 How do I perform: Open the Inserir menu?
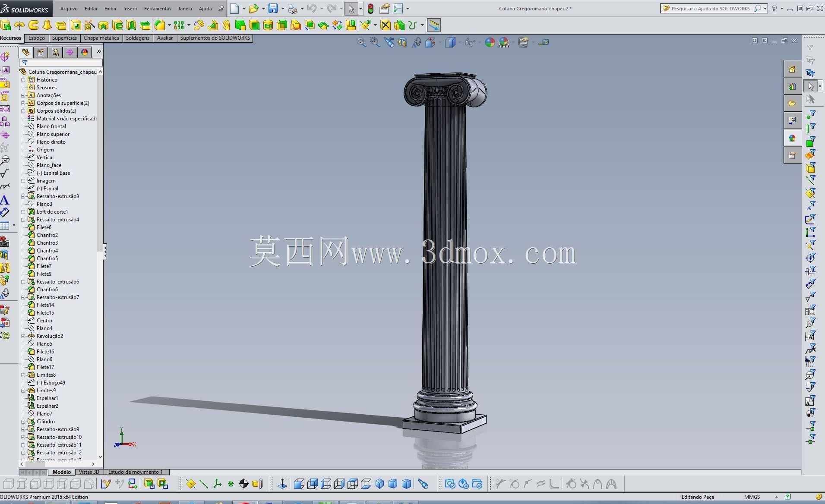130,9
